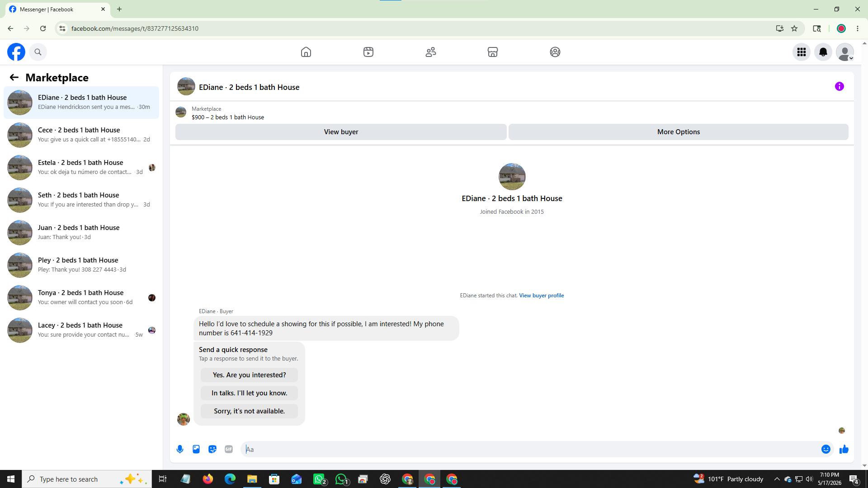This screenshot has width=868, height=488.
Task: Select the Messenger | Facebook tab
Action: (57, 9)
